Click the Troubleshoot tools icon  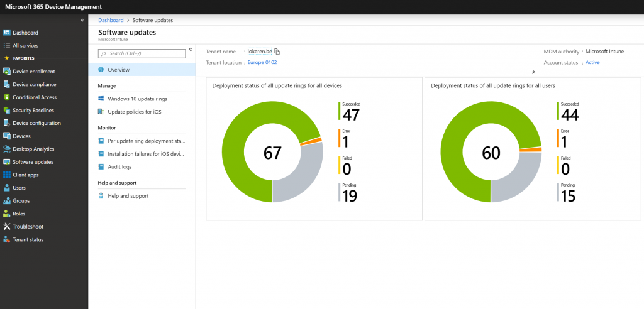(6, 227)
